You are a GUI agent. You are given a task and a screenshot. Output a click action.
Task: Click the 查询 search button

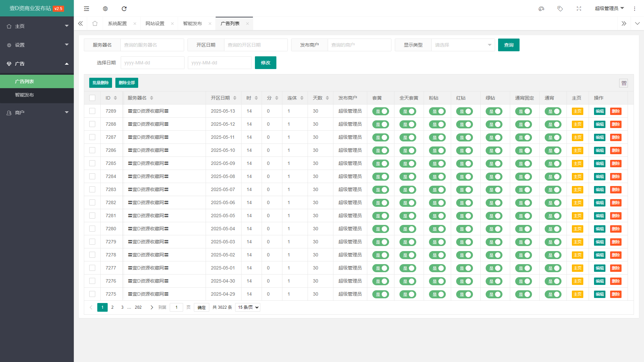509,45
